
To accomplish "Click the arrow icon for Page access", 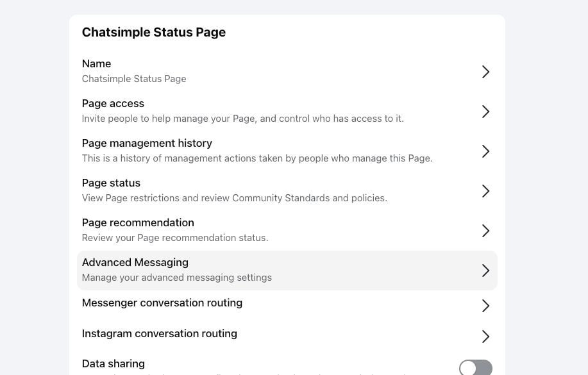I will pos(485,112).
